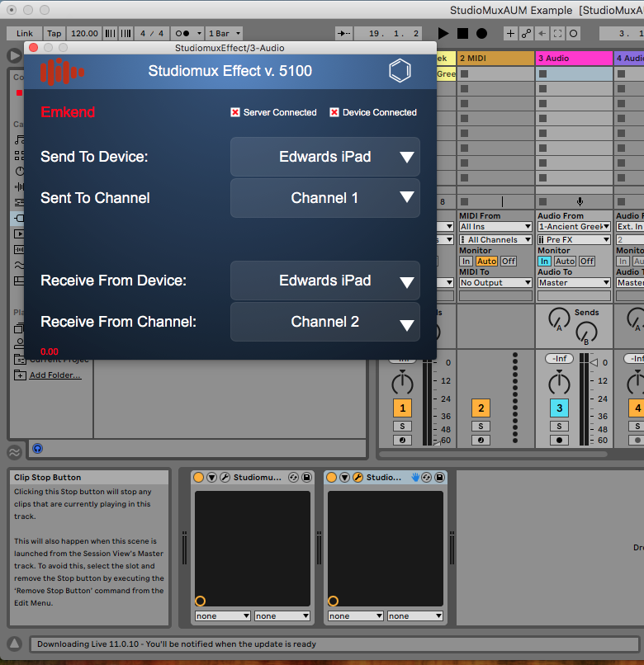
Task: Toggle selected Studio... device activator on/off
Action: point(332,478)
